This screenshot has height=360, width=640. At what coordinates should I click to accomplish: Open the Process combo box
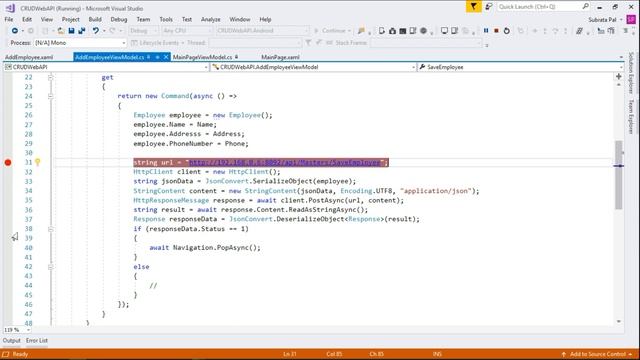coord(80,43)
